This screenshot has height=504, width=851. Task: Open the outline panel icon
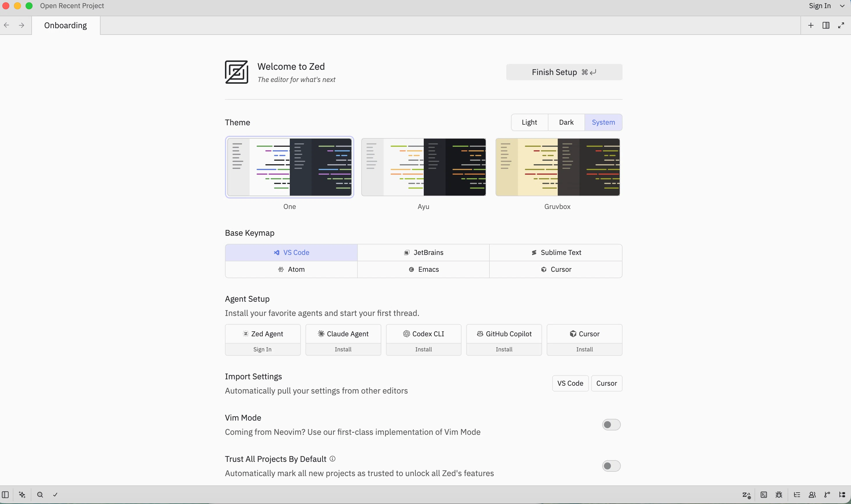tap(797, 494)
